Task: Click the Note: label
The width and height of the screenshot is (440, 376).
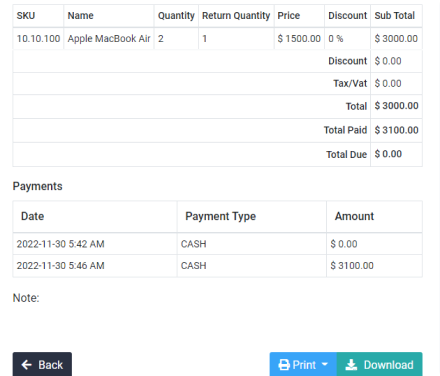Action: [26, 298]
